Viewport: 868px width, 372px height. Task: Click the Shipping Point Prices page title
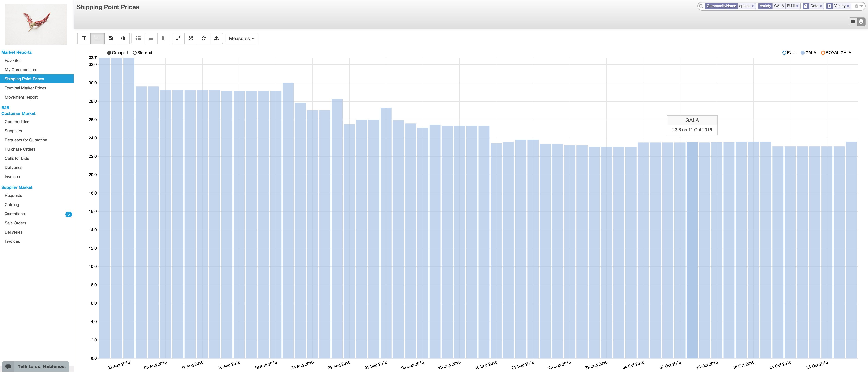click(108, 7)
